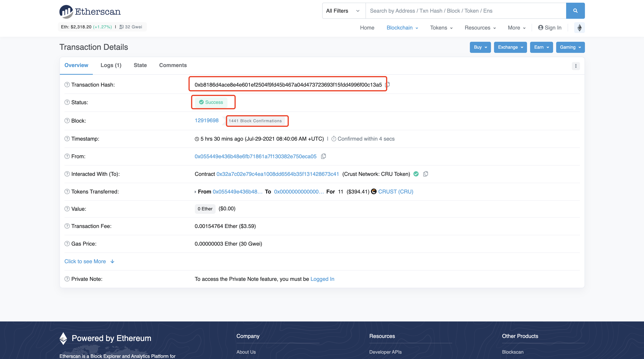
Task: Switch to the State tab
Action: click(140, 65)
